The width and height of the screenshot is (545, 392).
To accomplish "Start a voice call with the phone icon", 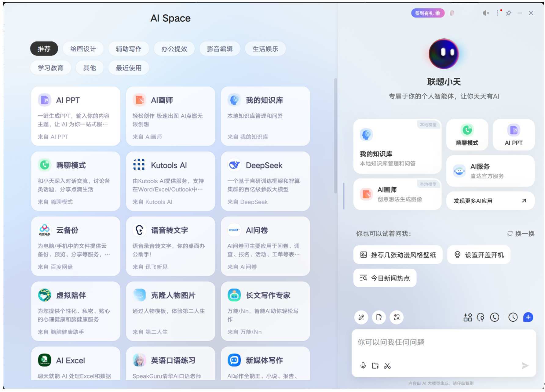I will point(495,318).
